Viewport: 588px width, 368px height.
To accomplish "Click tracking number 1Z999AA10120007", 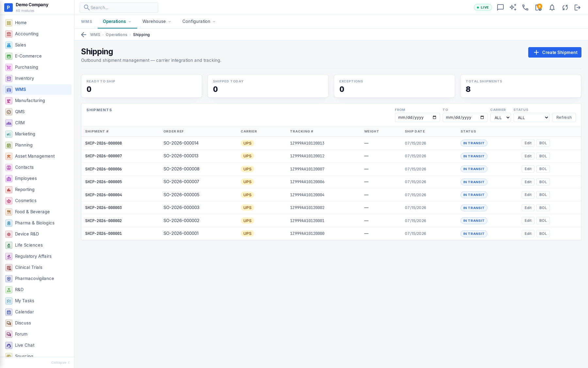I will (x=307, y=169).
